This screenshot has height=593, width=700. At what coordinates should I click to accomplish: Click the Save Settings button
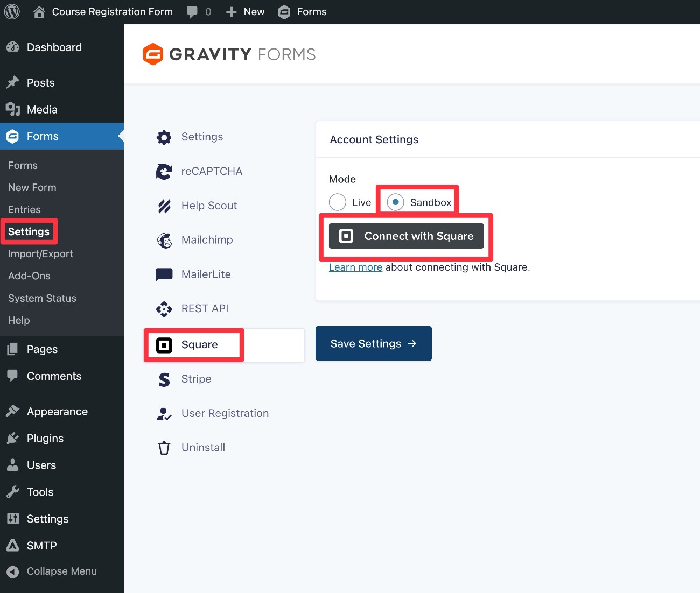(373, 343)
